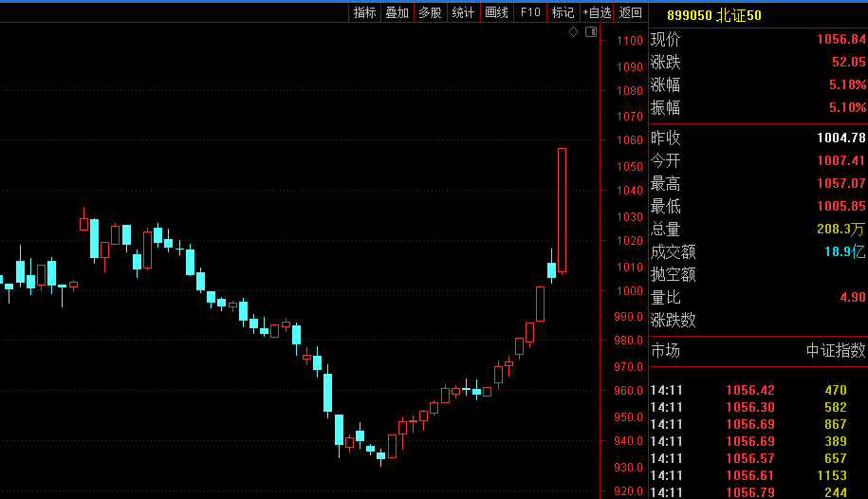The width and height of the screenshot is (868, 499).
Task: Click the diamond icon above the chart
Action: pyautogui.click(x=573, y=32)
